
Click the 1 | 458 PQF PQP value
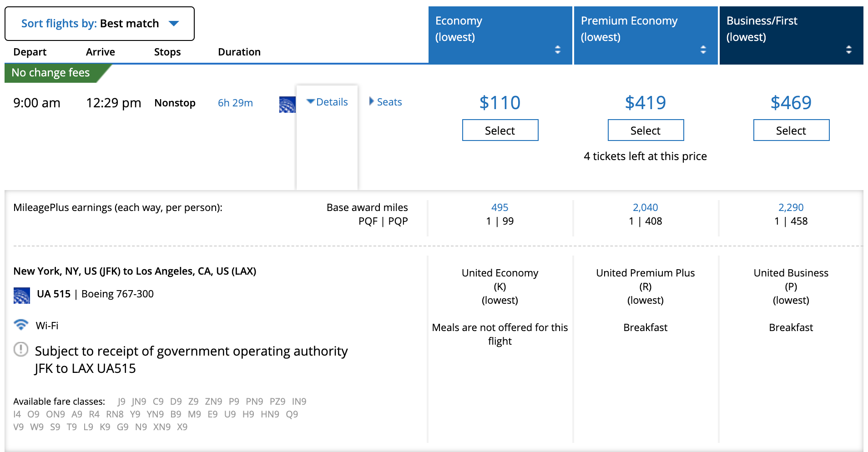click(x=791, y=221)
